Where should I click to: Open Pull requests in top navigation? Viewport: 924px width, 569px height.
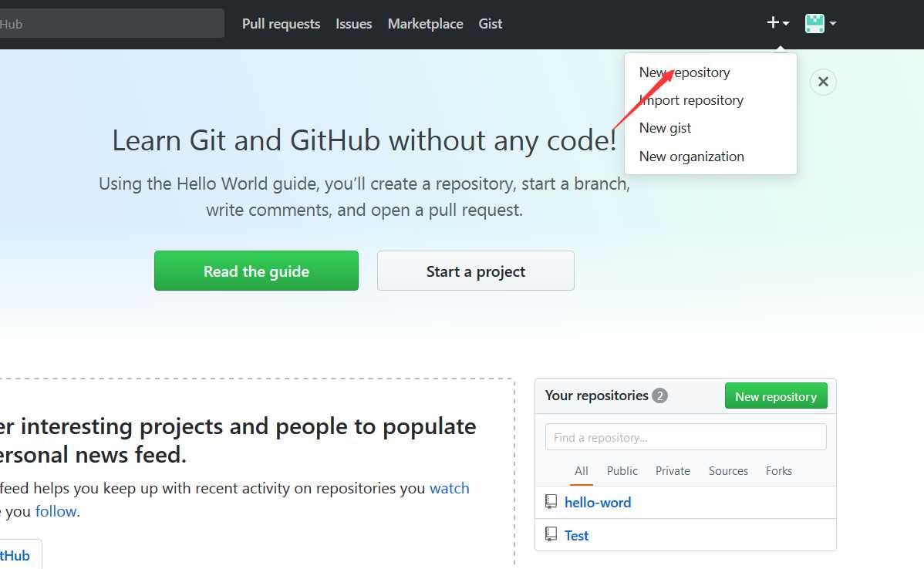281,24
